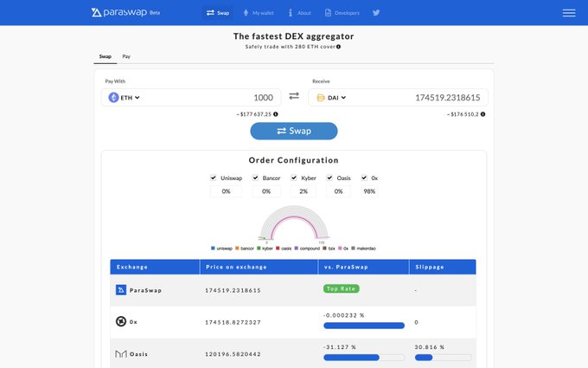
Task: Toggle the bancor legend swatch
Action: pos(237,249)
